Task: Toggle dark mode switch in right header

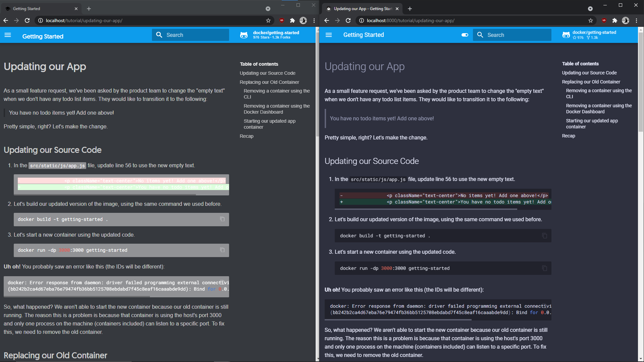Action: point(465,35)
